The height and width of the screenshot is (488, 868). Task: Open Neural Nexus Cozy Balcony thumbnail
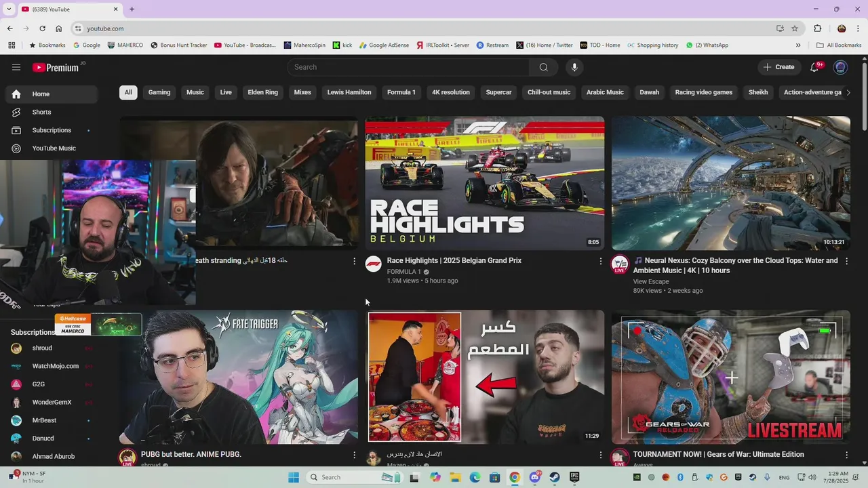tap(731, 183)
